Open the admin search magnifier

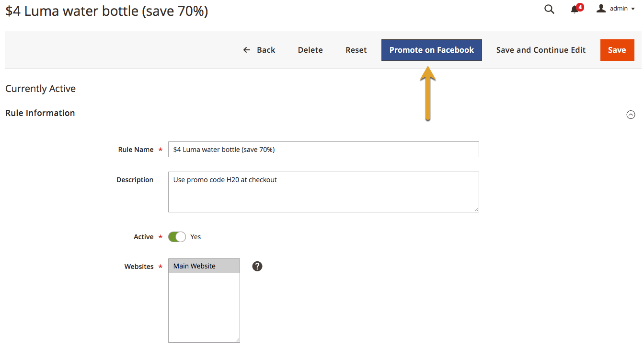[549, 9]
